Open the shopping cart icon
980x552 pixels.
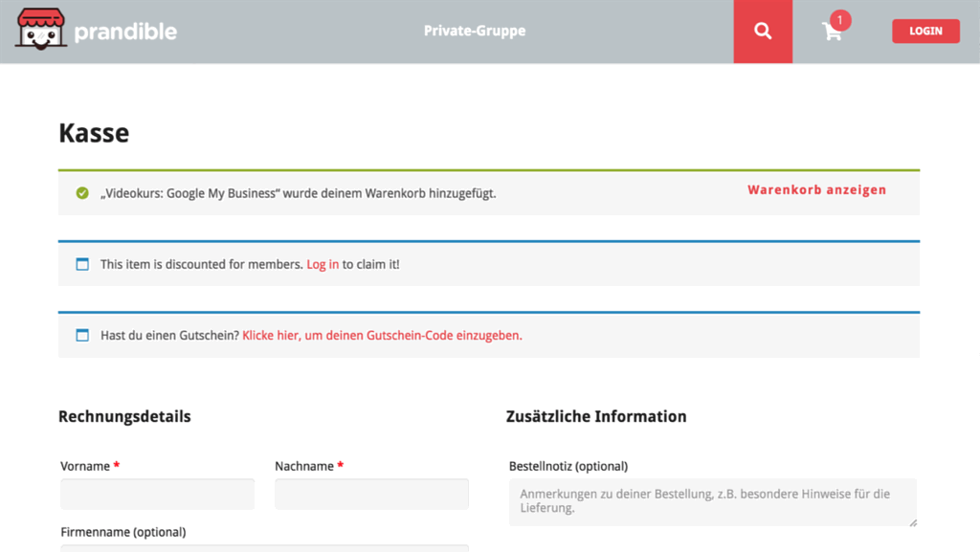coord(832,33)
